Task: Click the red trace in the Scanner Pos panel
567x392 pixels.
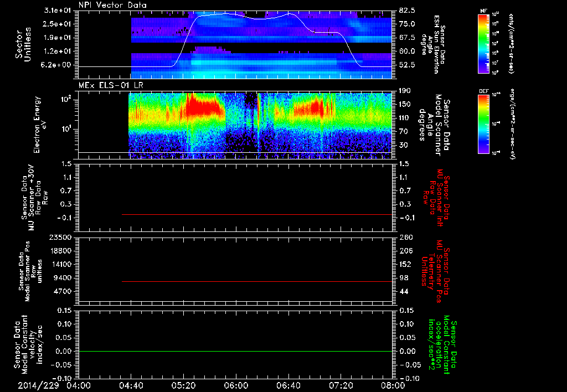Action: coord(257,281)
